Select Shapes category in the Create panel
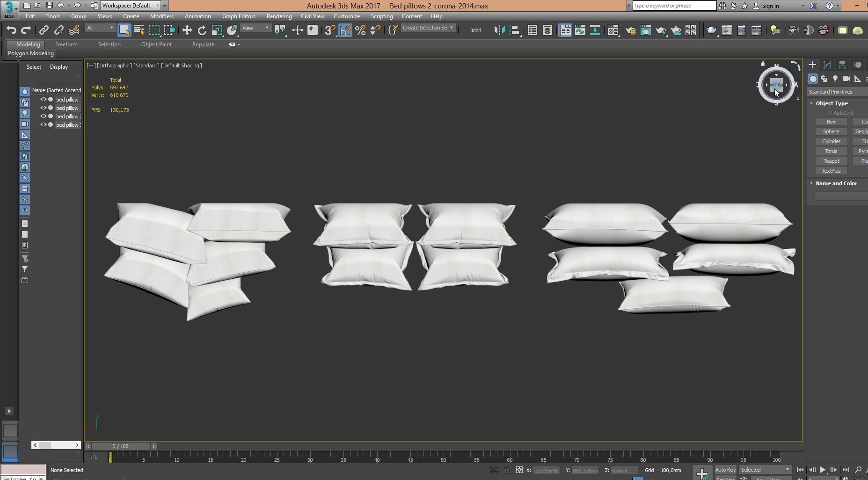This screenshot has height=480, width=868. pos(824,79)
